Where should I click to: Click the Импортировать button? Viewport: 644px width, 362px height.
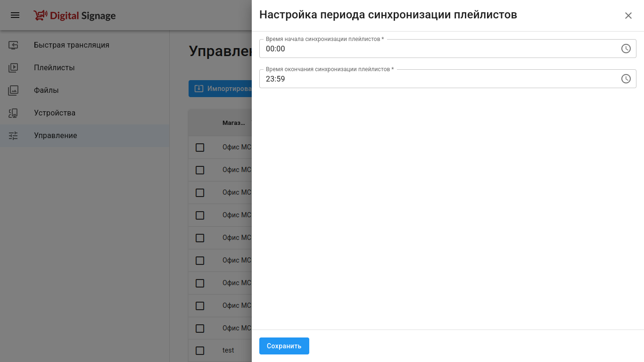221,89
